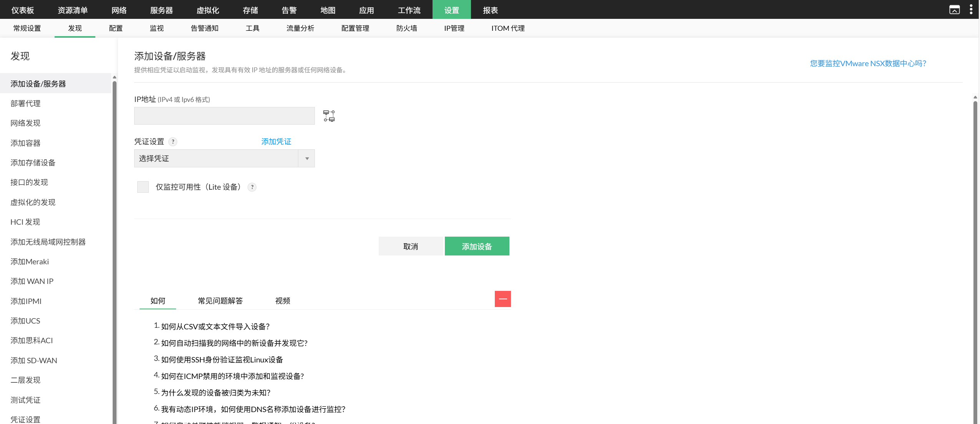The height and width of the screenshot is (424, 980).
Task: Open the presentation screen icon in top bar
Action: coord(954,10)
